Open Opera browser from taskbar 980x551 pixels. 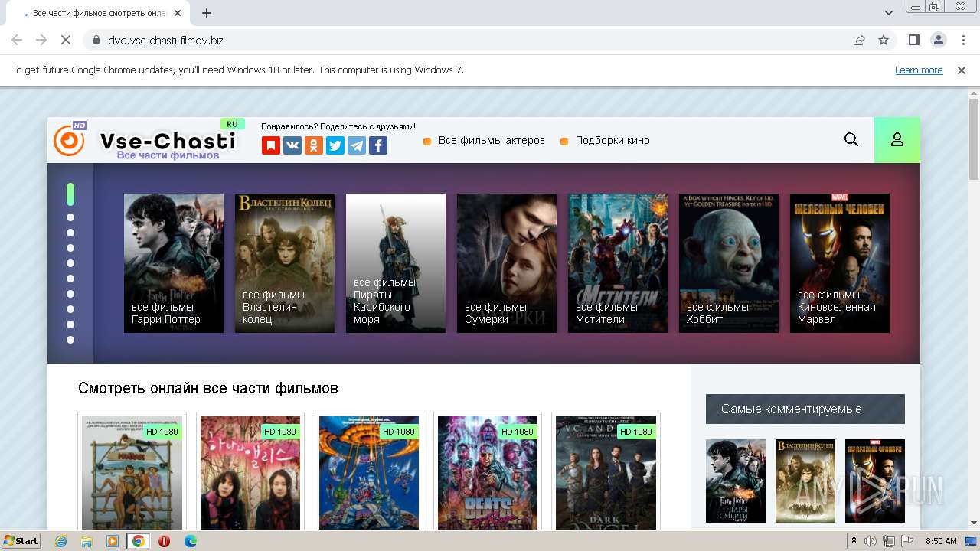(164, 541)
